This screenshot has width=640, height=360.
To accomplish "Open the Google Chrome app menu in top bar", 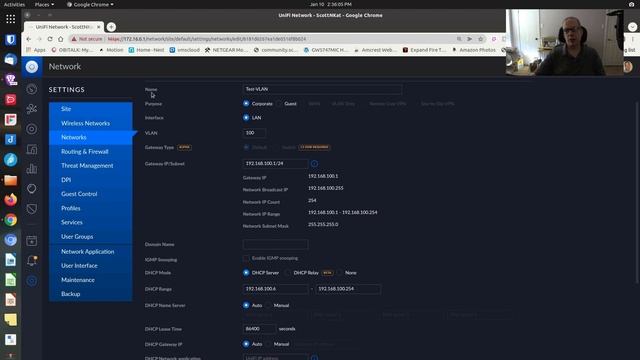I will (90, 4).
